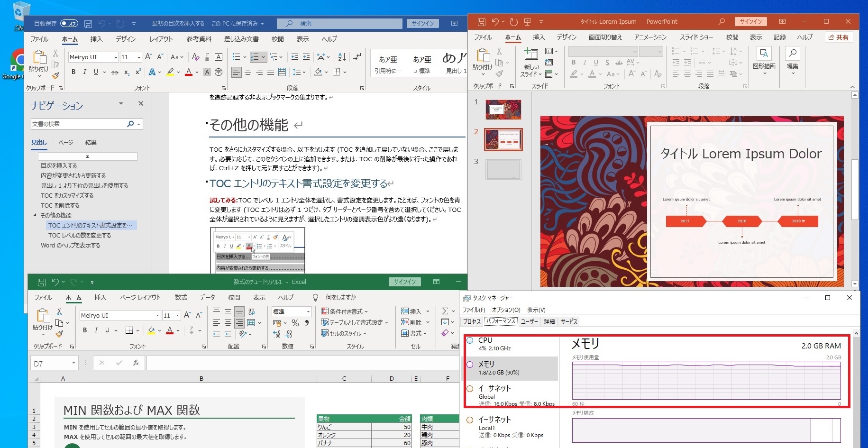Viewport: 868px width, 448px height.
Task: Open the PowerPoint font name dropdown
Action: [635, 52]
